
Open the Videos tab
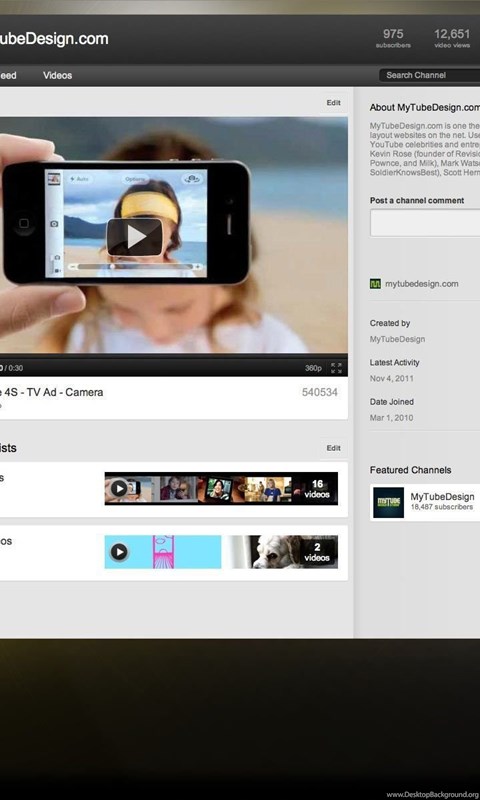(57, 75)
